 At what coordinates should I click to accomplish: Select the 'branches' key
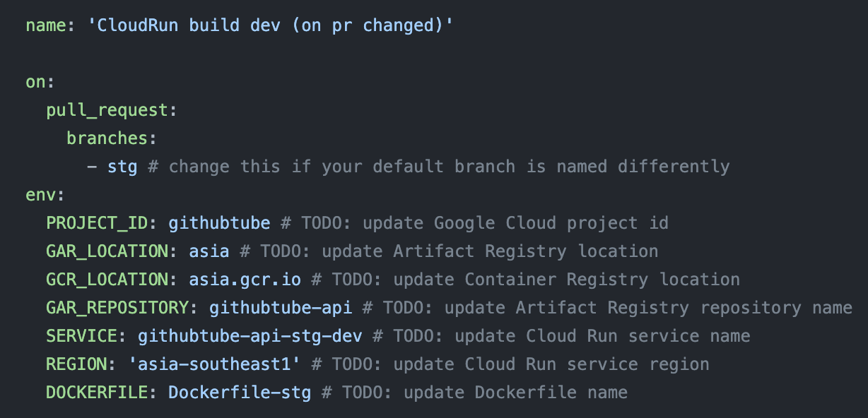tap(107, 138)
